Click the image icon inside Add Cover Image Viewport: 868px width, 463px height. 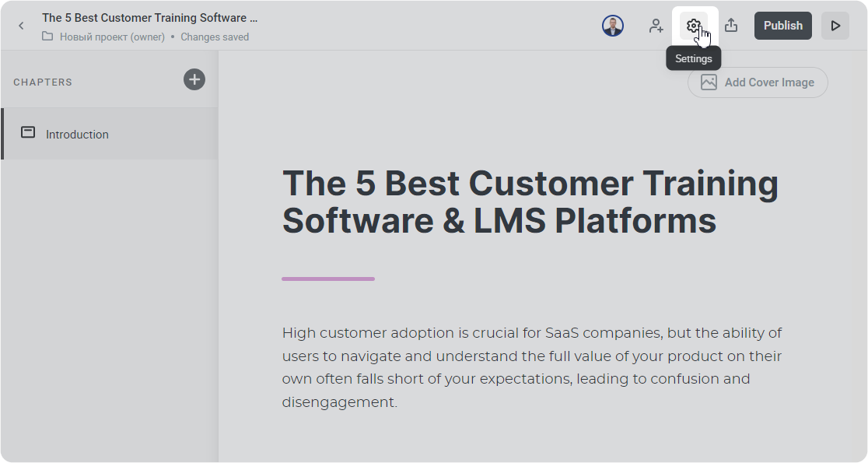[709, 82]
